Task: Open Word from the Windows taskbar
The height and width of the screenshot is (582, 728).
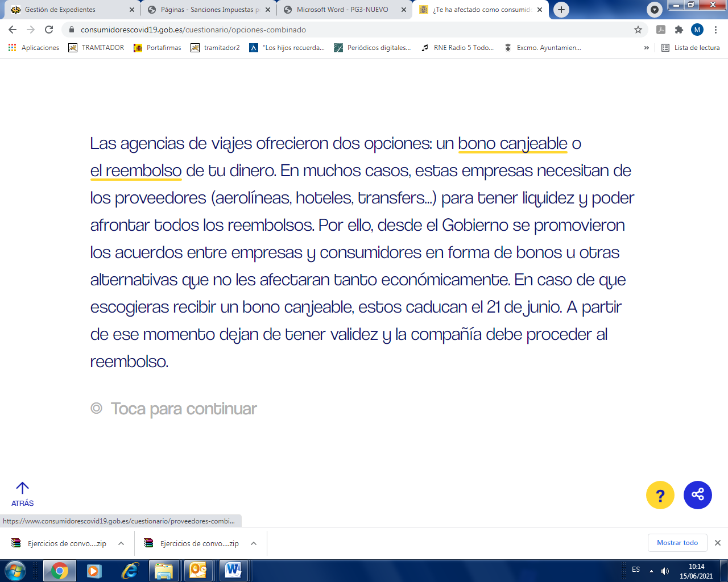Action: [233, 570]
